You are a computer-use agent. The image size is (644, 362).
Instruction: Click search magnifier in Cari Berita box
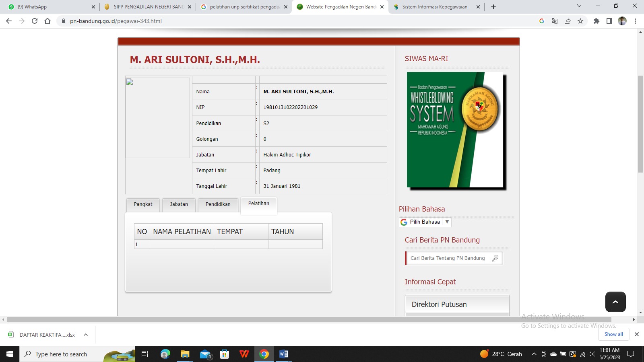point(495,258)
